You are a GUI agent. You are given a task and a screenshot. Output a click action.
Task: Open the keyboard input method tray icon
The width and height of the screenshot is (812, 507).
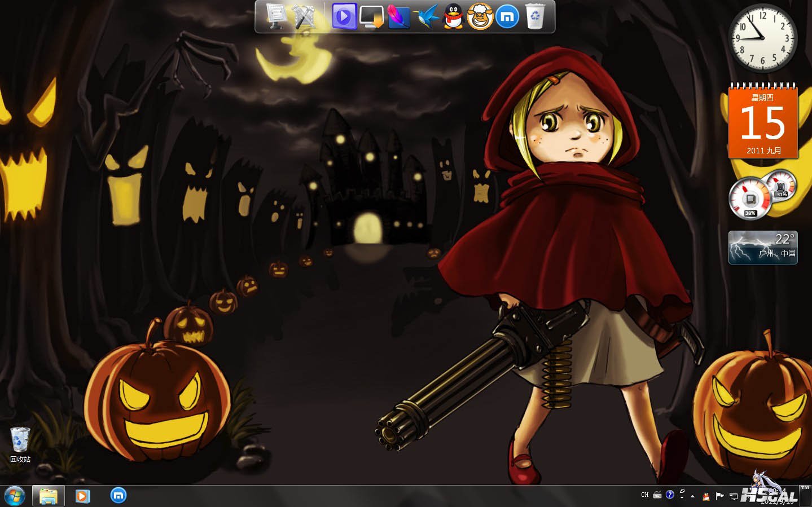657,495
